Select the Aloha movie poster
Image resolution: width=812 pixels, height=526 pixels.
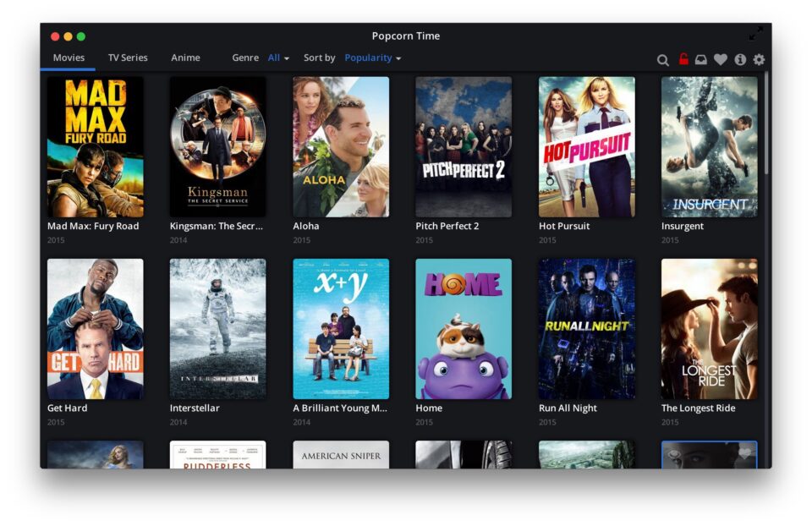(x=341, y=146)
